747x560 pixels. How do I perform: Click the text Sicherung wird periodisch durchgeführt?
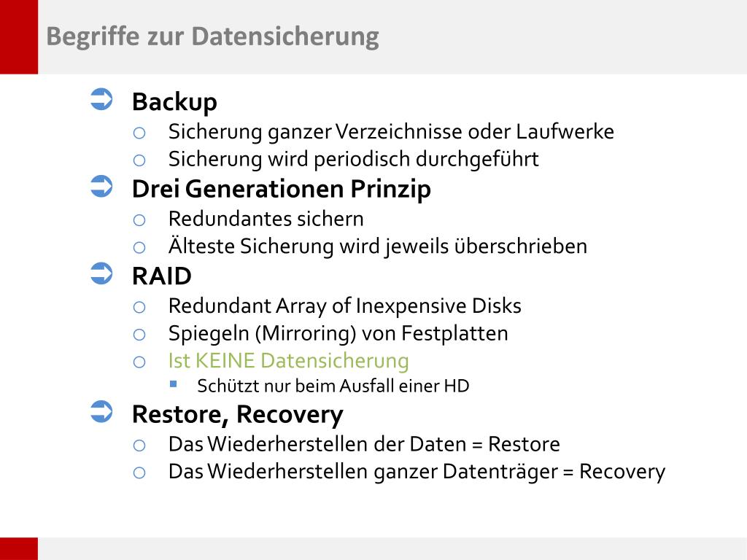point(354,160)
